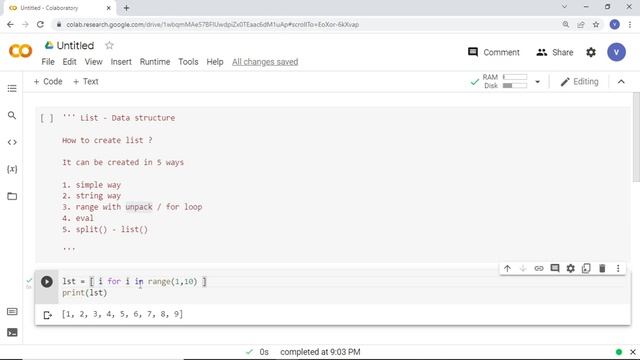
Task: Click the Share button
Action: [x=554, y=52]
